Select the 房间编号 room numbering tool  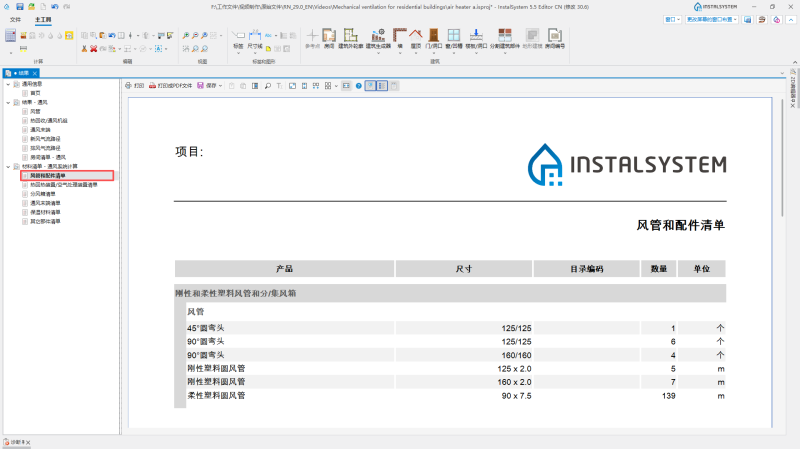[x=555, y=38]
